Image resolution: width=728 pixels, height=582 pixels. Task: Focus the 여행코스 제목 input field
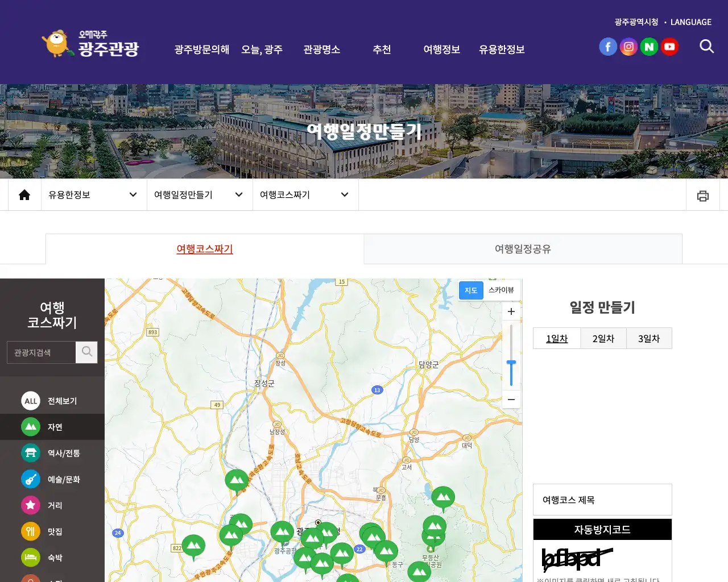click(602, 500)
